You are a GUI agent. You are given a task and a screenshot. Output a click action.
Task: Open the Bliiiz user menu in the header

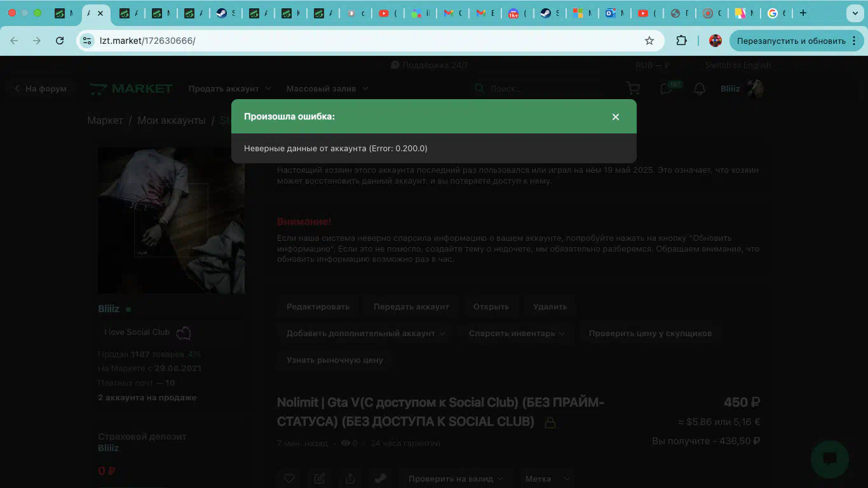[730, 88]
